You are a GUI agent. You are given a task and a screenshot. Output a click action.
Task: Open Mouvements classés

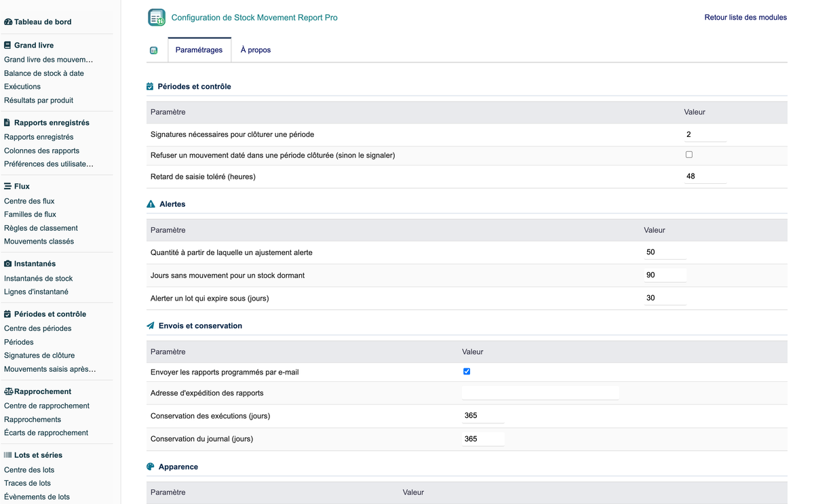point(39,241)
